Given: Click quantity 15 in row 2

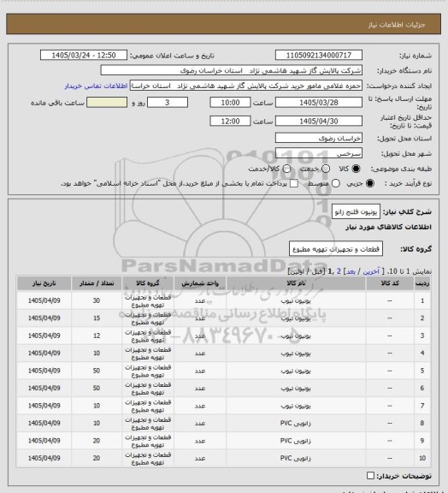Looking at the screenshot, I should pyautogui.click(x=97, y=318).
